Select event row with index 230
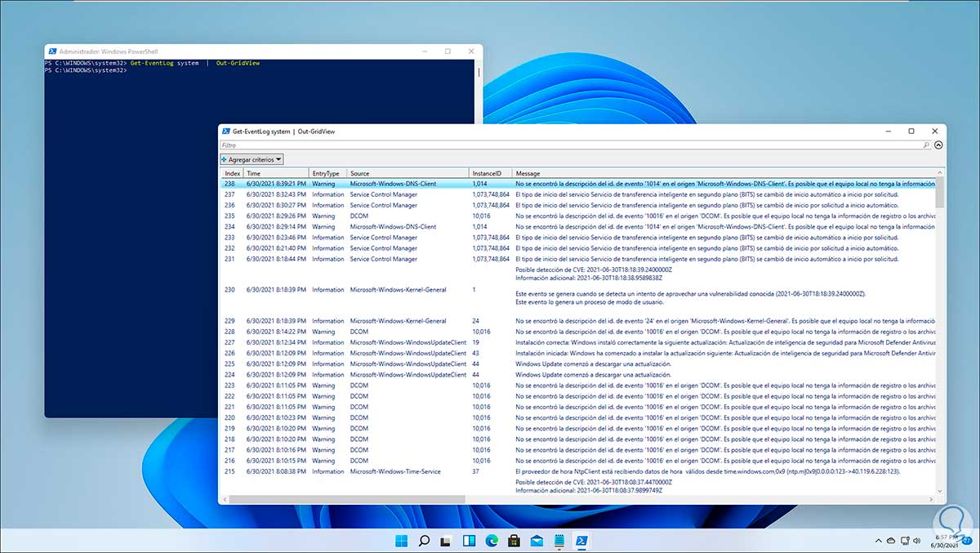Image resolution: width=980 pixels, height=553 pixels. point(578,289)
